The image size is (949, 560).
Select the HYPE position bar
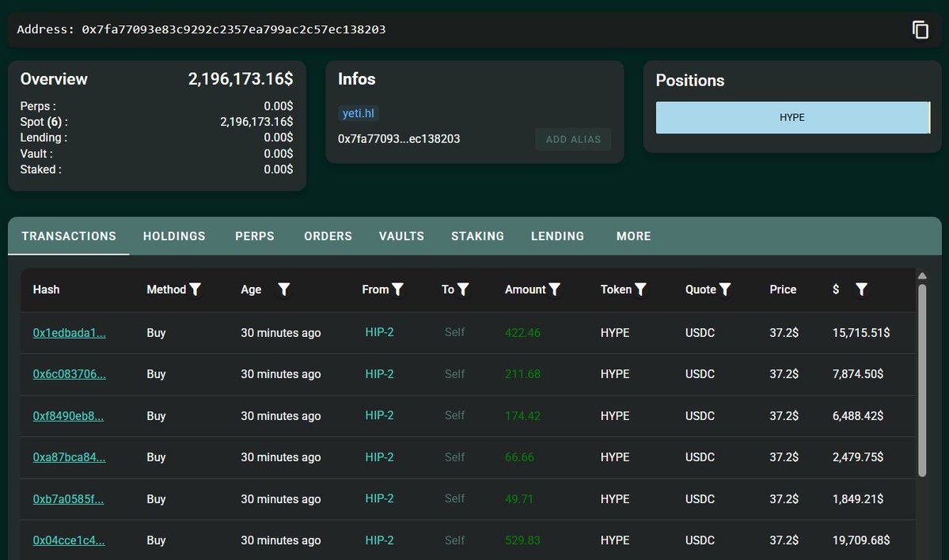point(792,117)
